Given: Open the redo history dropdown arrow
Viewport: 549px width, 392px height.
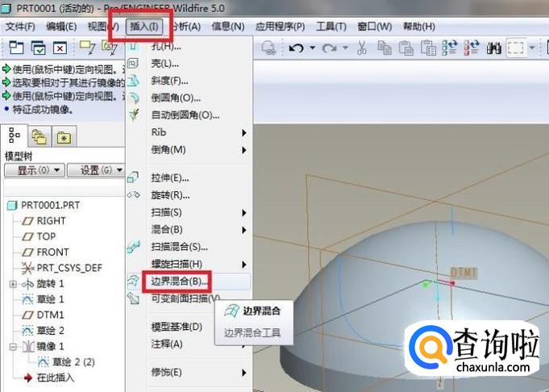Looking at the screenshot, I should click(x=345, y=48).
